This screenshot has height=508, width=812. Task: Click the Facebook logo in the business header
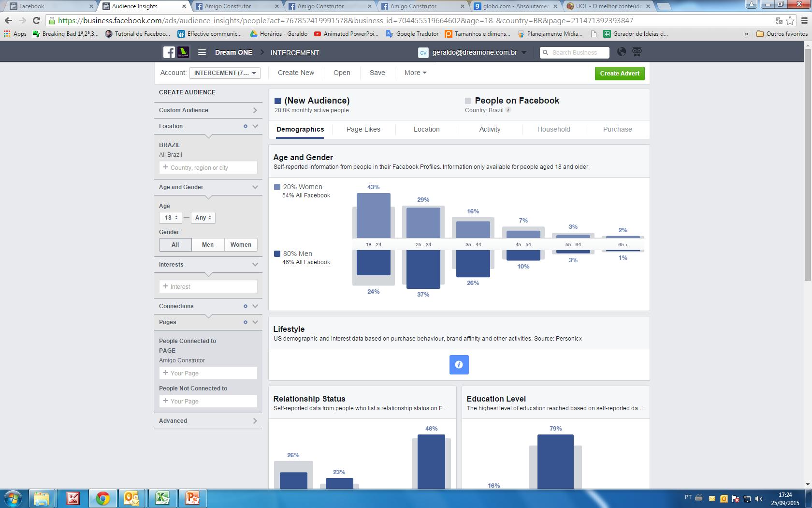coord(169,52)
